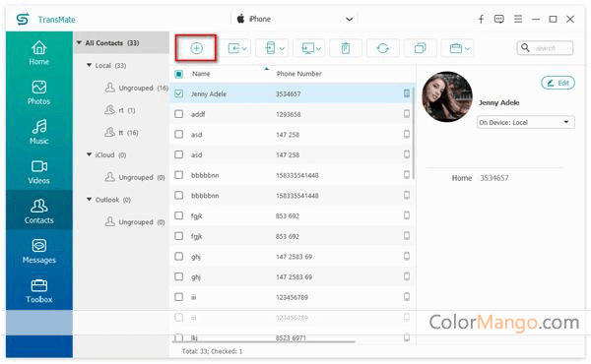Switch to the Photos section

click(x=38, y=92)
